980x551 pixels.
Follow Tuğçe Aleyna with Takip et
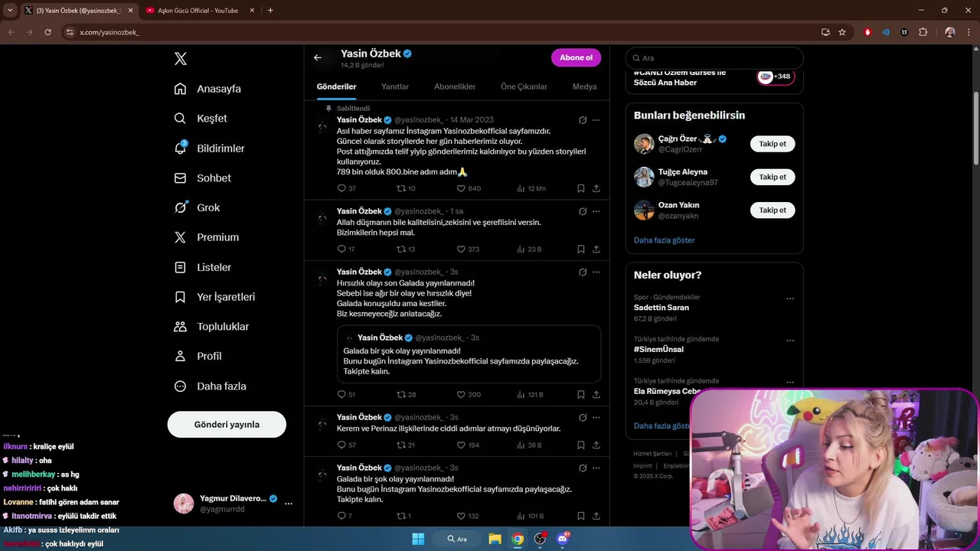773,177
